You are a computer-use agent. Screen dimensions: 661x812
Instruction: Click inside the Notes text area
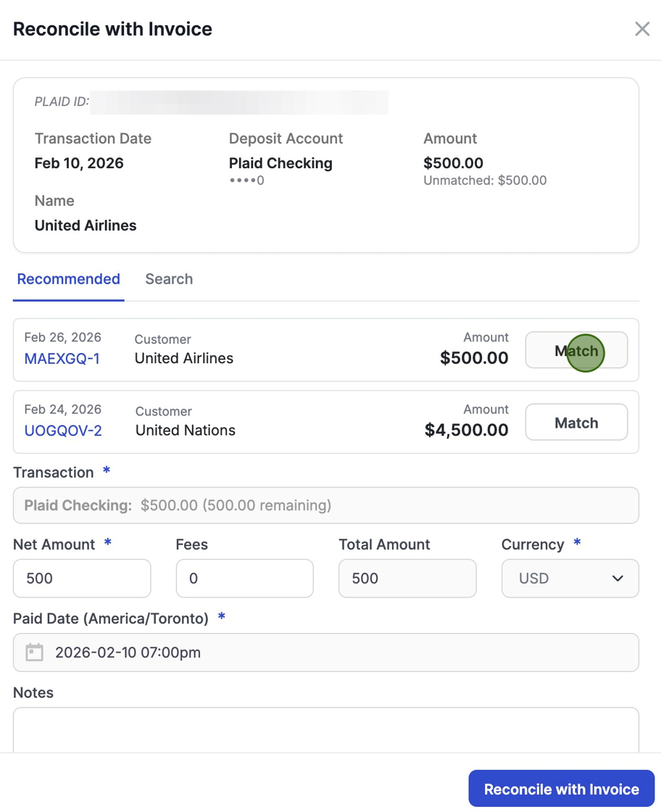[x=326, y=729]
